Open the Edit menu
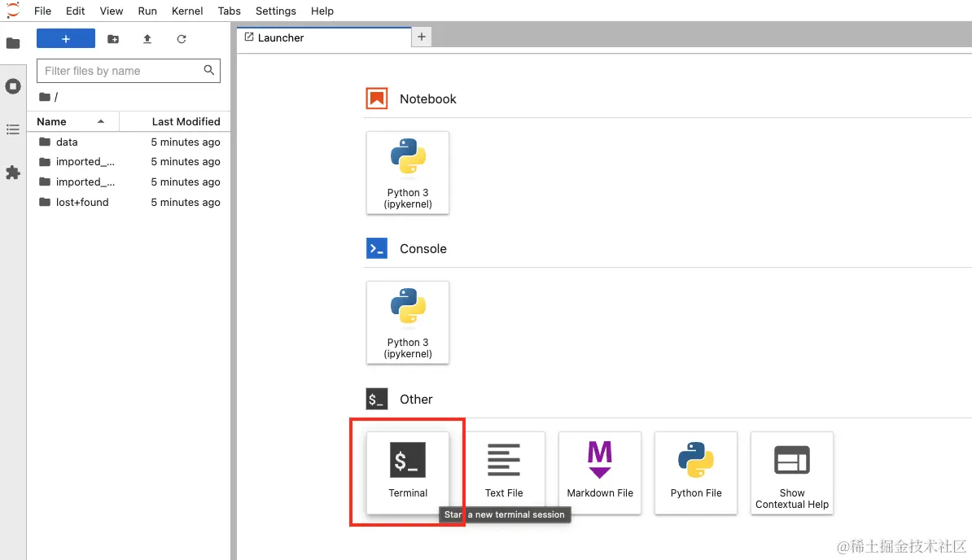972x560 pixels. click(x=75, y=11)
